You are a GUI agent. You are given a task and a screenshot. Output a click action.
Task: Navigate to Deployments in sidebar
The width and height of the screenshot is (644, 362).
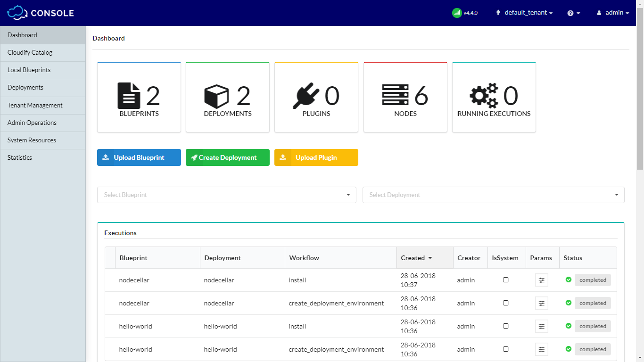[x=43, y=87]
